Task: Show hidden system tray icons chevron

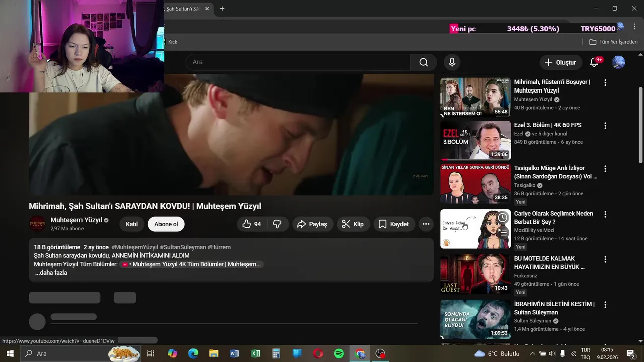Action: (533, 353)
